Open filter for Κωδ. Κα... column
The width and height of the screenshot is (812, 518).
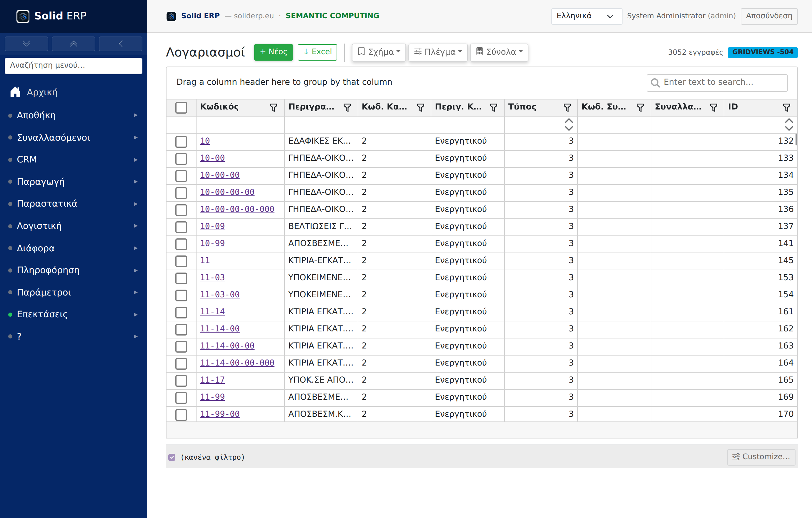[x=420, y=108]
